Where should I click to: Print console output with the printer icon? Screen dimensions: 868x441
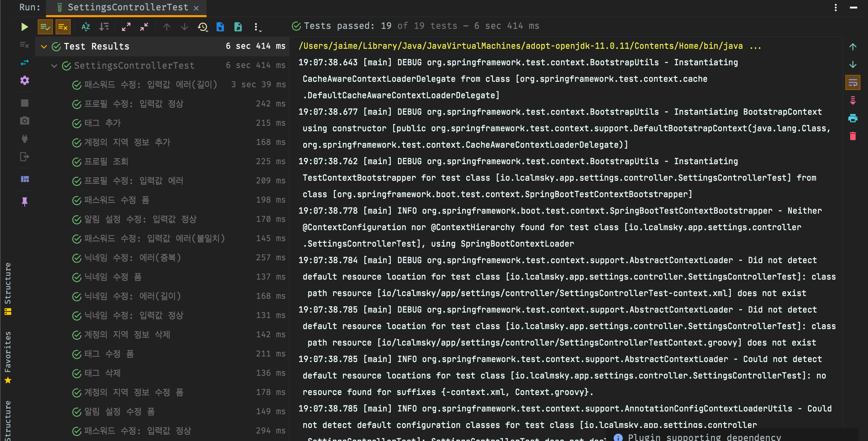(853, 118)
